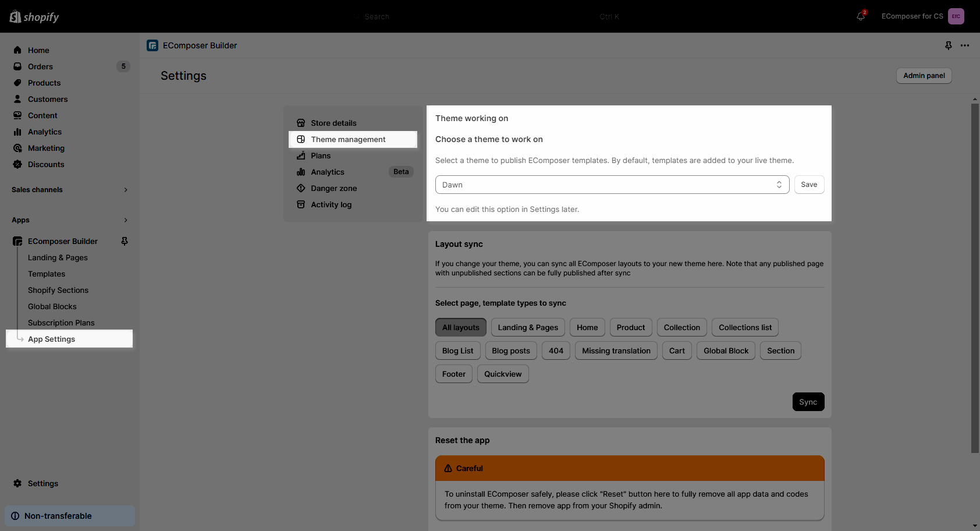This screenshot has width=980, height=531.
Task: Toggle the Global Block filter
Action: 726,351
